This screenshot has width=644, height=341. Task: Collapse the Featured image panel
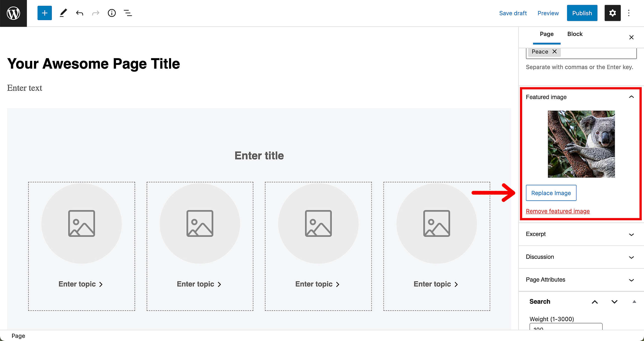pos(631,97)
